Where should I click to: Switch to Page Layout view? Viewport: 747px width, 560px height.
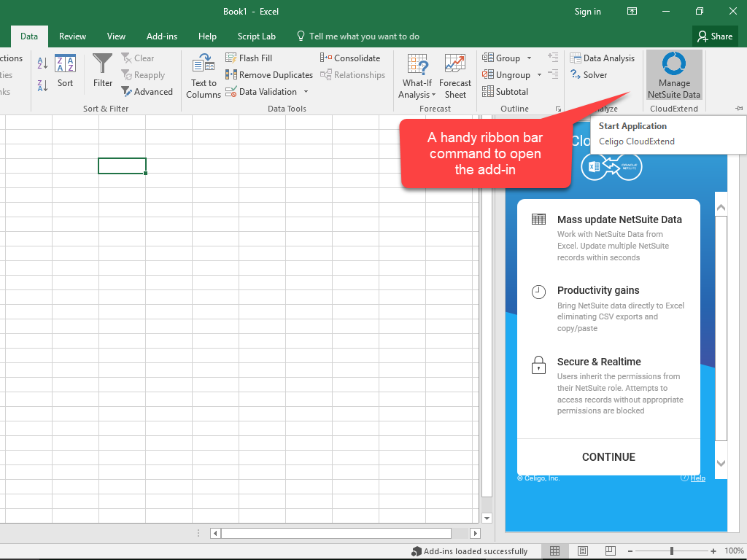(583, 551)
